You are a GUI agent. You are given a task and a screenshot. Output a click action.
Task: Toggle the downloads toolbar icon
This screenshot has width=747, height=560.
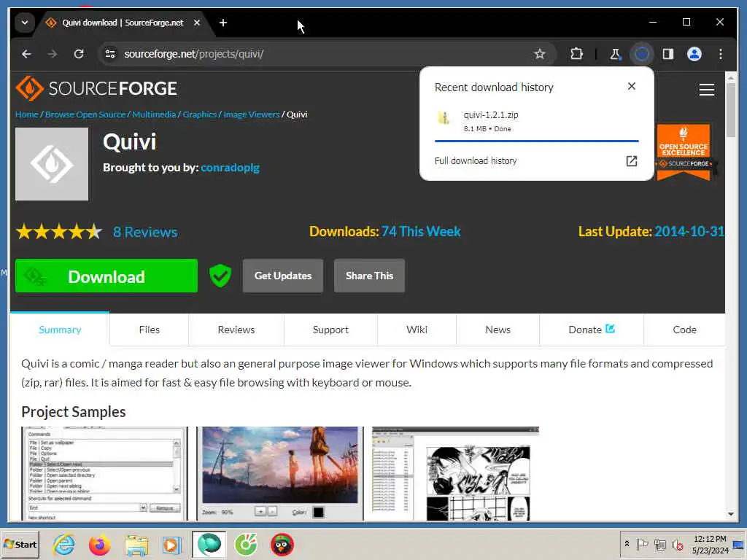[x=642, y=54]
